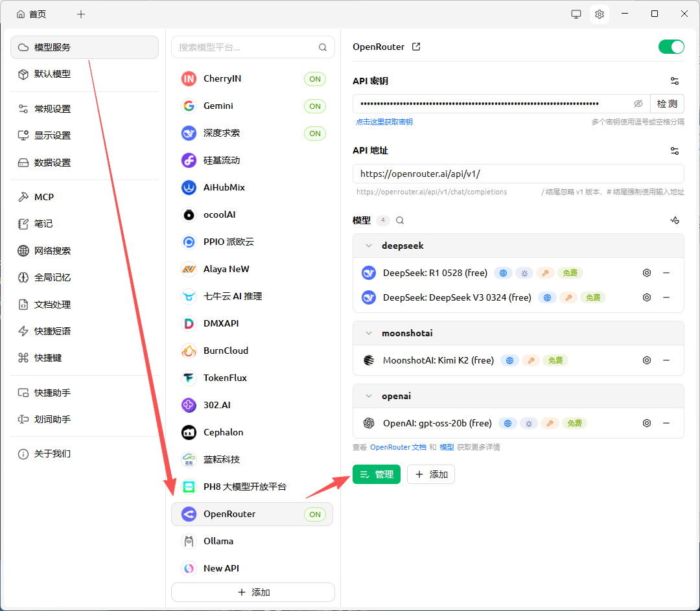The height and width of the screenshot is (611, 700).
Task: Show the hidden API key with eye icon
Action: click(638, 104)
